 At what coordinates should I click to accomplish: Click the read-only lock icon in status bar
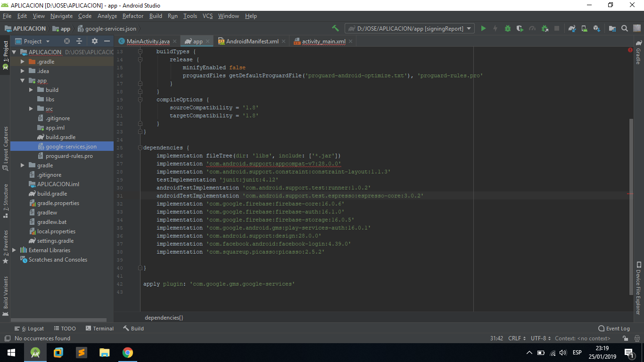(x=625, y=338)
